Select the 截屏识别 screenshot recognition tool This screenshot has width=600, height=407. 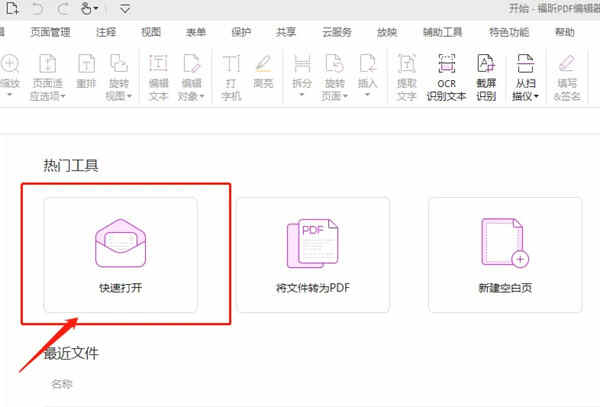click(x=488, y=73)
